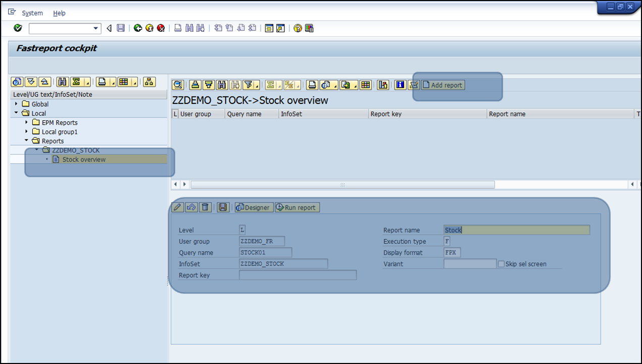Viewport: 642px width, 364px height.
Task: Click the blue Information icon in grid toolbar
Action: [x=401, y=85]
